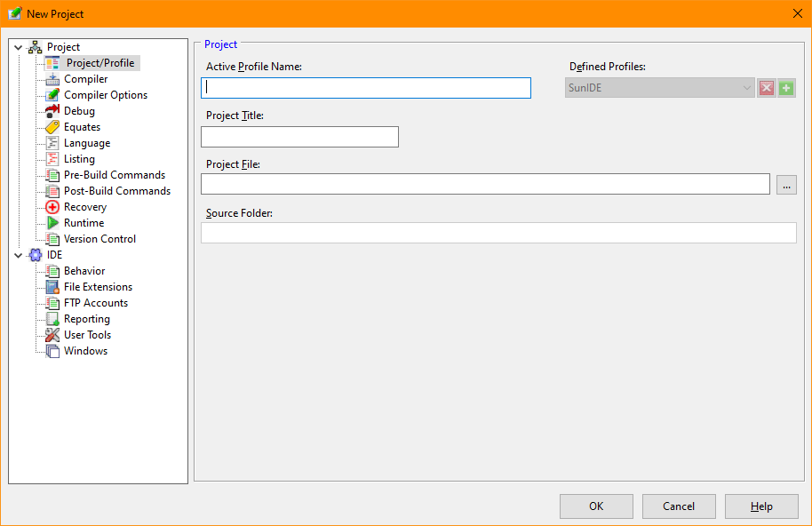
Task: Focus the Project Title text field
Action: coord(299,137)
